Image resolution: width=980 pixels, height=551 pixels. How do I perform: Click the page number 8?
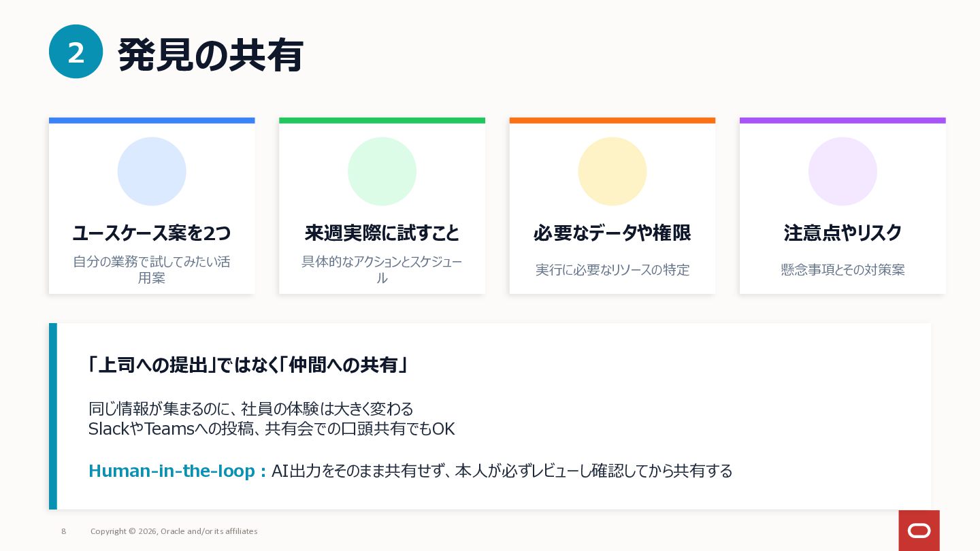click(64, 531)
